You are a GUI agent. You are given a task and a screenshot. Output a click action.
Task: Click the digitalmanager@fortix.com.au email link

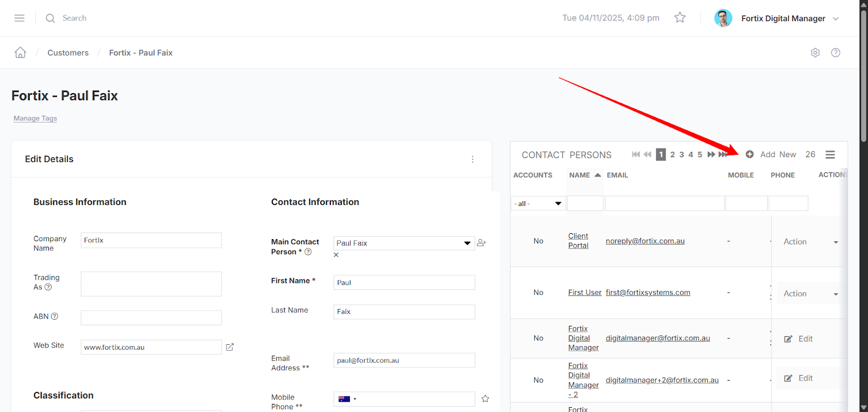coord(658,338)
